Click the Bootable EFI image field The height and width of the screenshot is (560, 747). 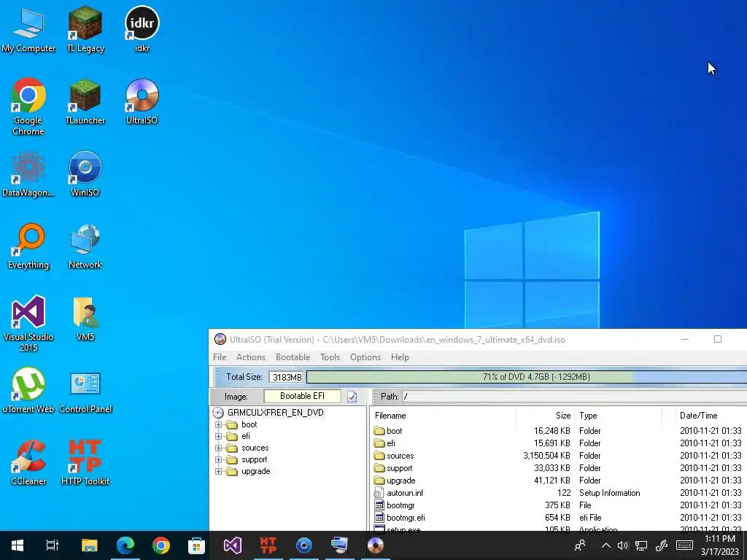(x=303, y=396)
